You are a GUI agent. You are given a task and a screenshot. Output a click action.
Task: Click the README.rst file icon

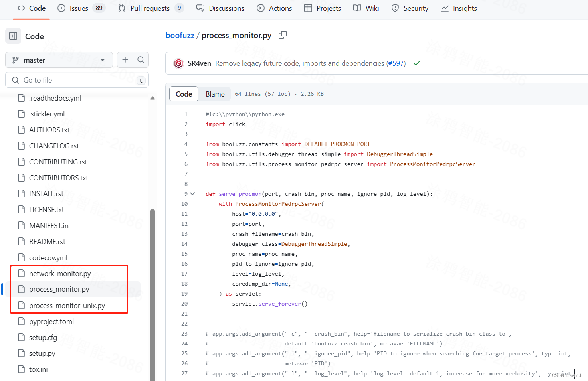[22, 241]
